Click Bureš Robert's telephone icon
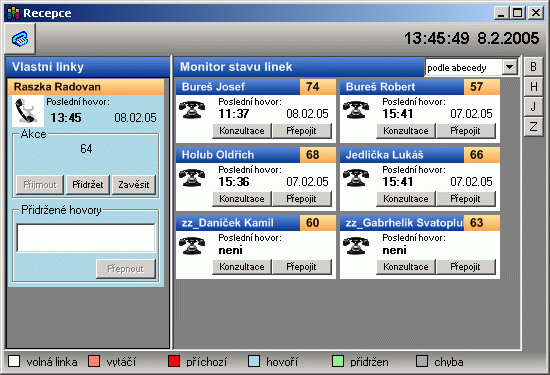Viewport: 550px width, 375px height. point(356,110)
